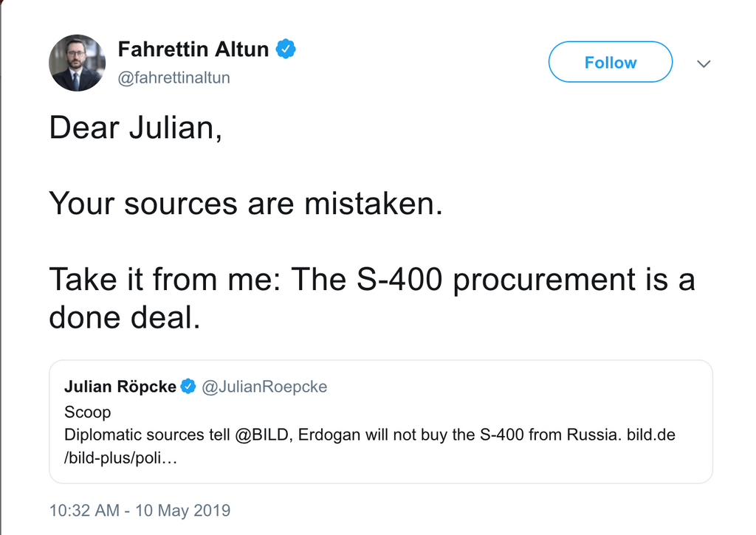Click the Follow button
Screen dimensions: 756x535
[610, 63]
